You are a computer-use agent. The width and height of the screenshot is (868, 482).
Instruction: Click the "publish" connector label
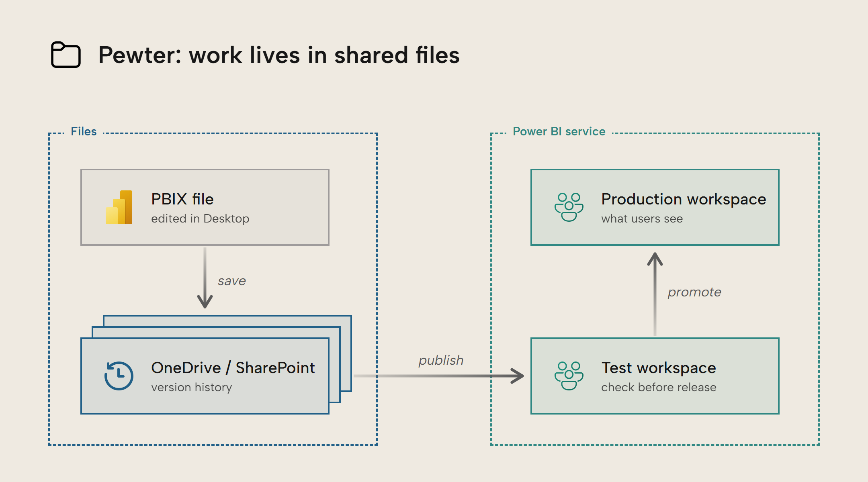click(441, 360)
